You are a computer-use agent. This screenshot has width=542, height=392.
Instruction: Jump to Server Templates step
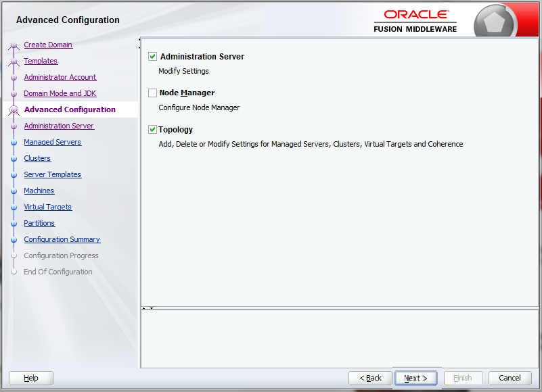[x=53, y=174]
